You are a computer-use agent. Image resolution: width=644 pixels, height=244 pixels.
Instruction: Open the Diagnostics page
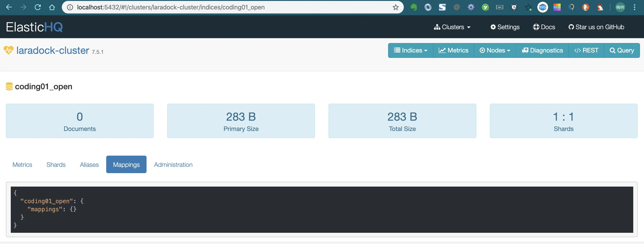(x=542, y=50)
